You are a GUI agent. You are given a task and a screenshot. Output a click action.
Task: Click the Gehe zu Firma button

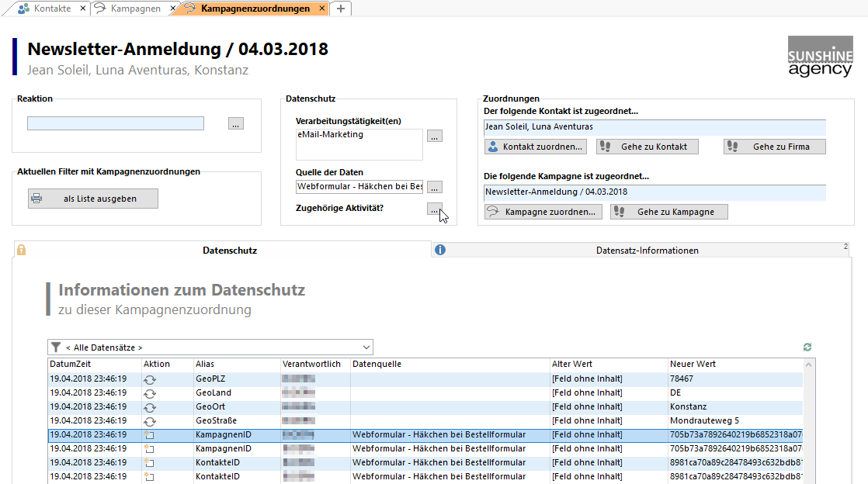(x=774, y=147)
